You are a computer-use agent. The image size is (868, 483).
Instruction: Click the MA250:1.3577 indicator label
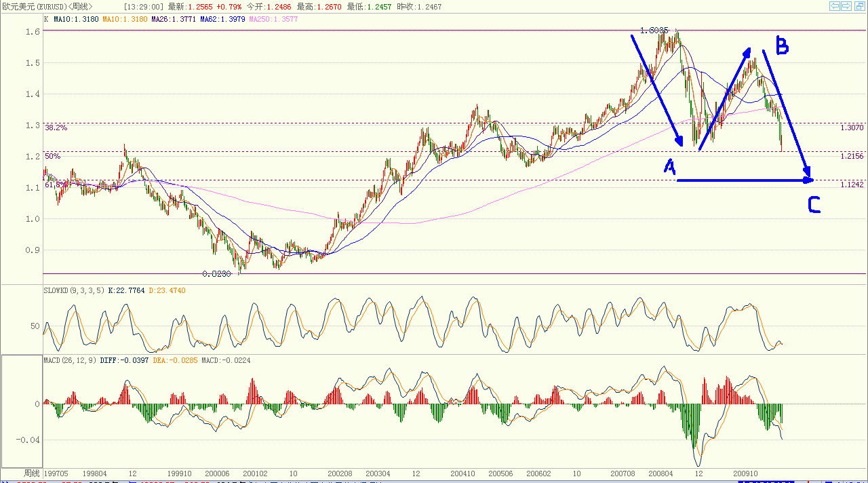(x=274, y=19)
